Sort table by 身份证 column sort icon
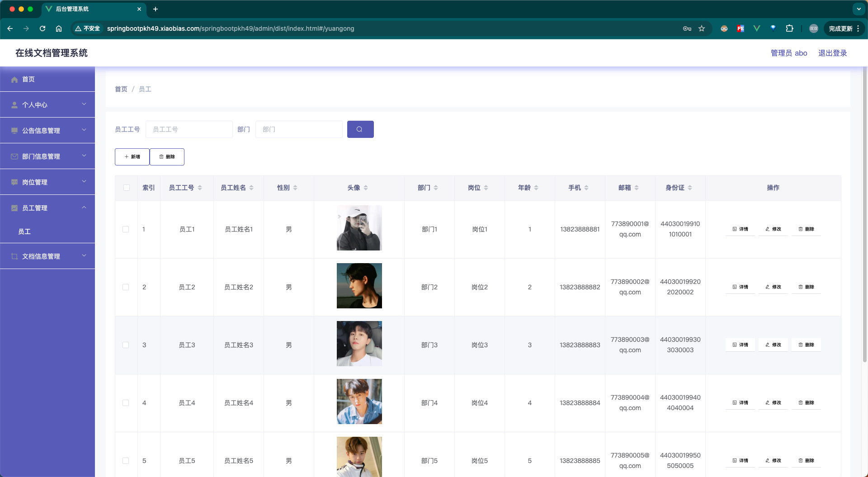The width and height of the screenshot is (868, 477). pyautogui.click(x=690, y=188)
